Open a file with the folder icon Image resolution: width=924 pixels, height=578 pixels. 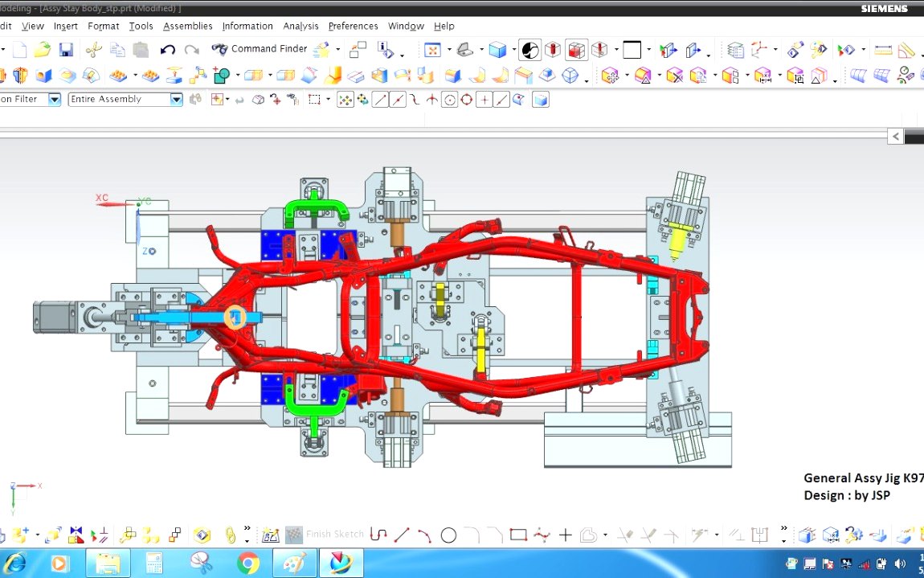pyautogui.click(x=42, y=50)
